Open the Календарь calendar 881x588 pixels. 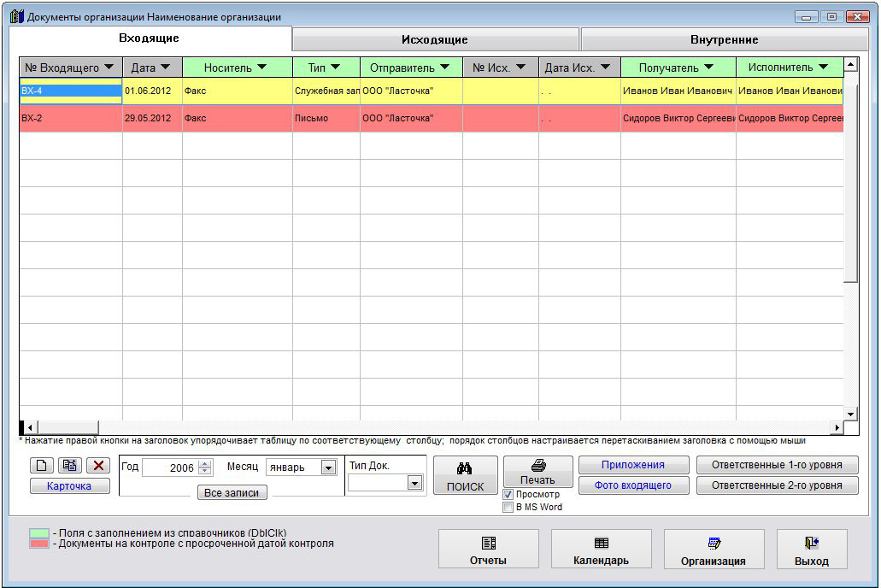tap(601, 550)
